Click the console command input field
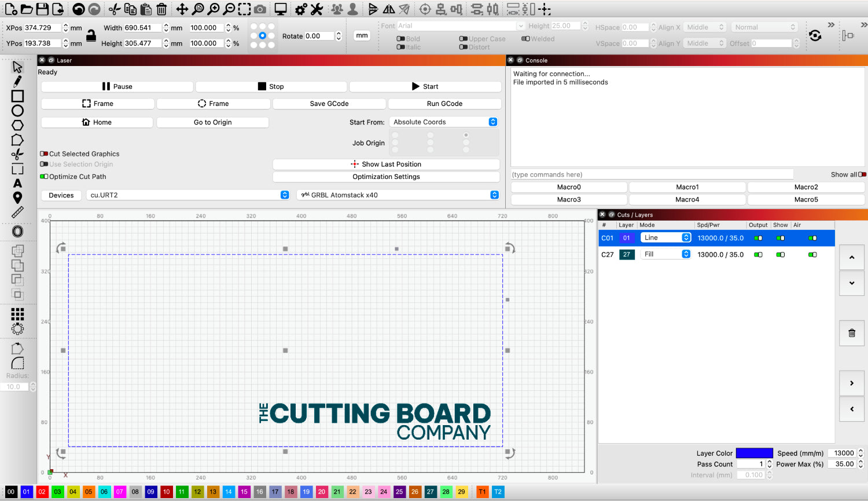 click(652, 174)
